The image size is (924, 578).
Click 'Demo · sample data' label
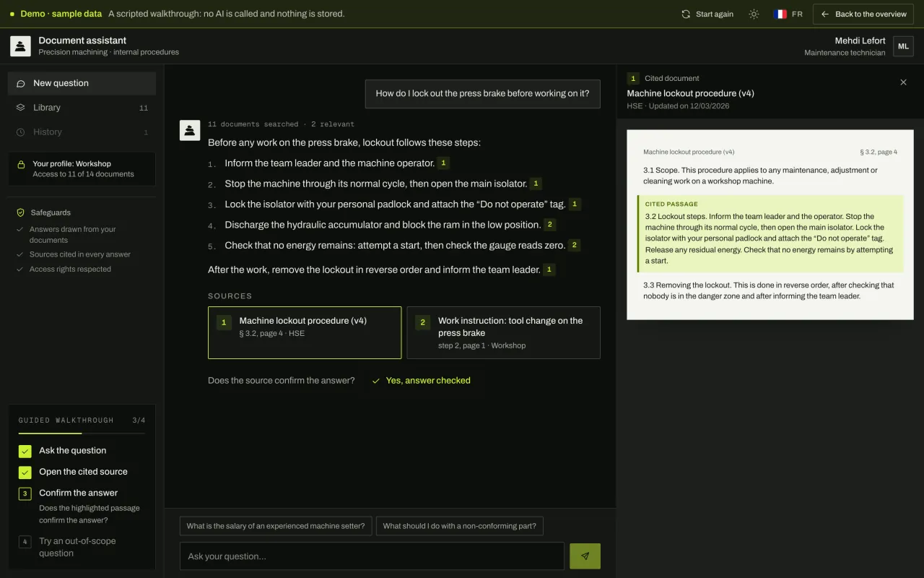61,14
